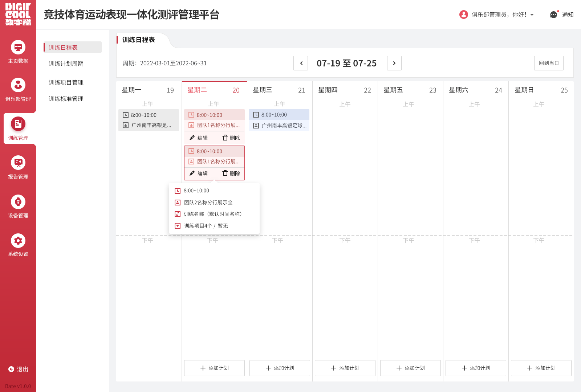Select the 星期六 24 column header

pyautogui.click(x=476, y=90)
